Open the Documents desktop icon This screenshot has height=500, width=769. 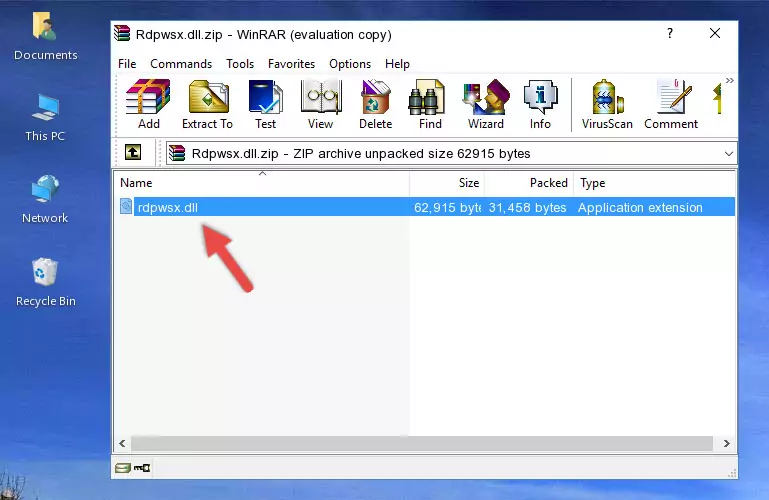point(45,37)
